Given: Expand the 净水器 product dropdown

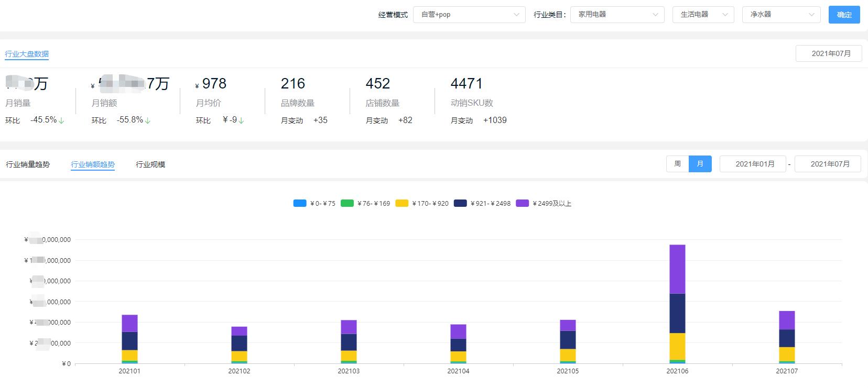Looking at the screenshot, I should pyautogui.click(x=782, y=15).
